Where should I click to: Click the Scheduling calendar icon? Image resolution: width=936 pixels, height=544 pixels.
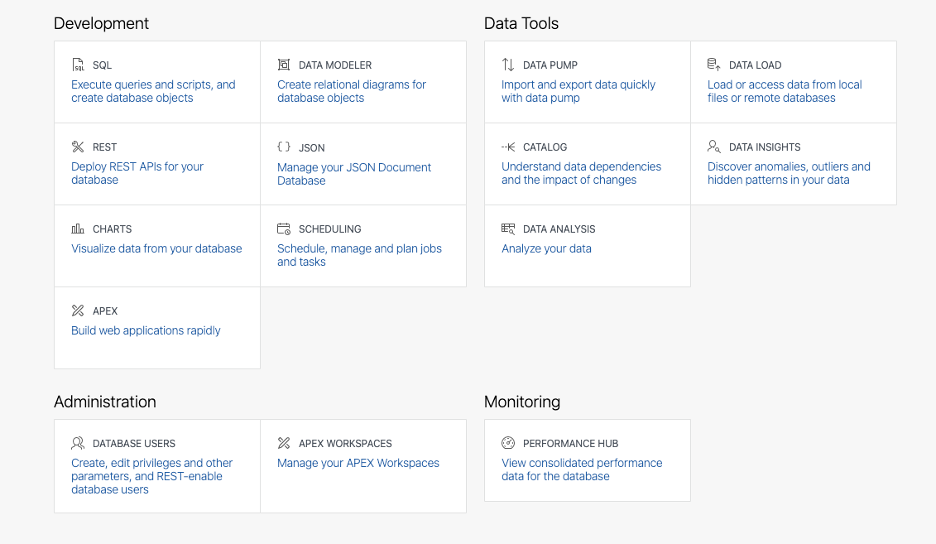(284, 229)
